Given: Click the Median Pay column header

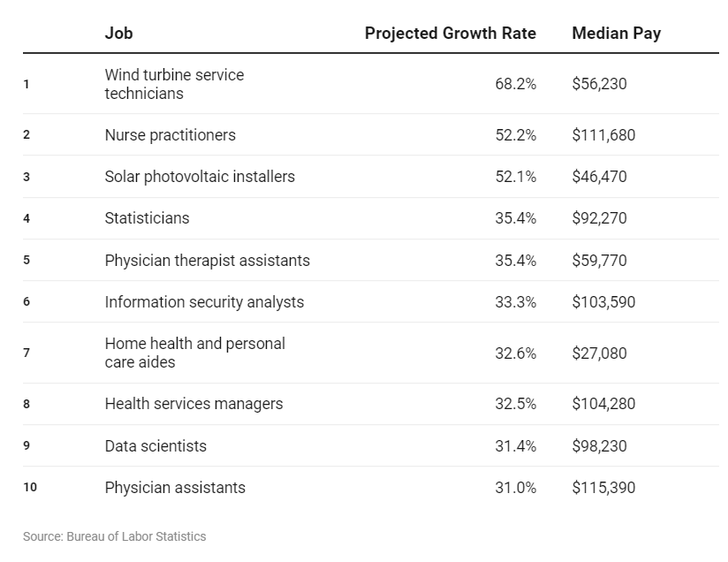Looking at the screenshot, I should coord(616,34).
